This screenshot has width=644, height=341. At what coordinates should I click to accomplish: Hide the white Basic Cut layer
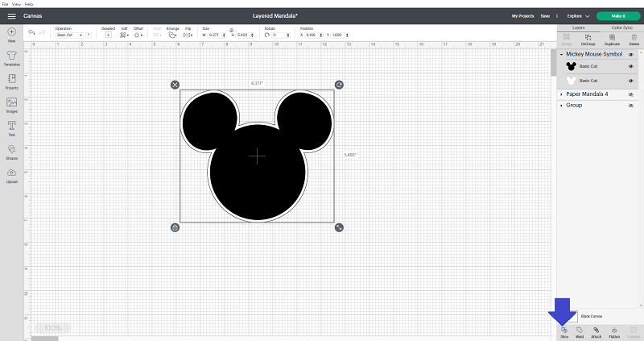(631, 81)
